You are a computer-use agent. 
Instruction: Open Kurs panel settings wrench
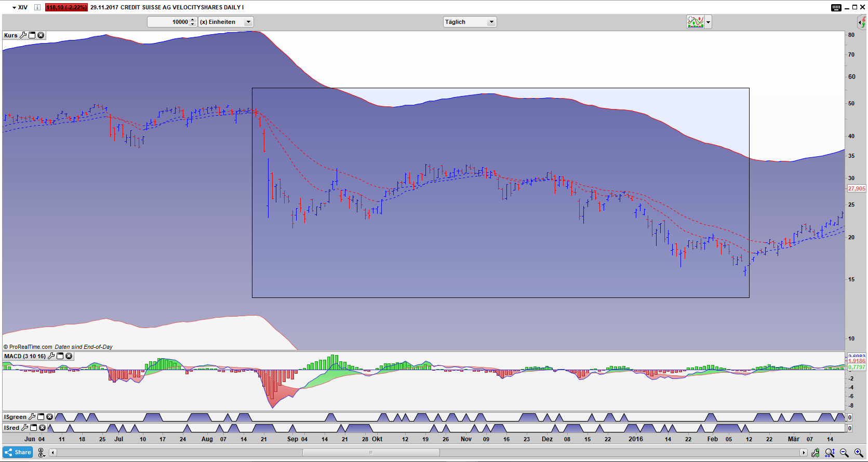click(23, 35)
